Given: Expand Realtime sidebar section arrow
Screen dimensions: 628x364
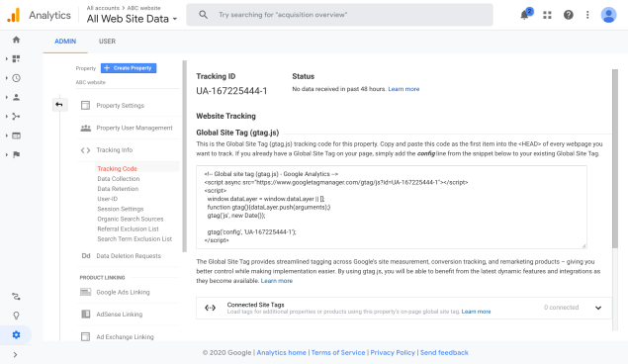Looking at the screenshot, I should point(6,78).
